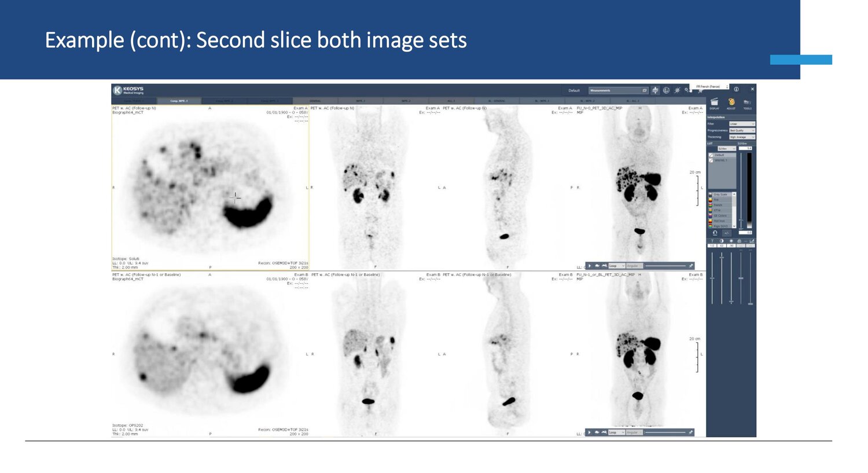Image resolution: width=868 pixels, height=473 pixels.
Task: Click the crossed-out sun toolbar icon
Action: tap(677, 90)
